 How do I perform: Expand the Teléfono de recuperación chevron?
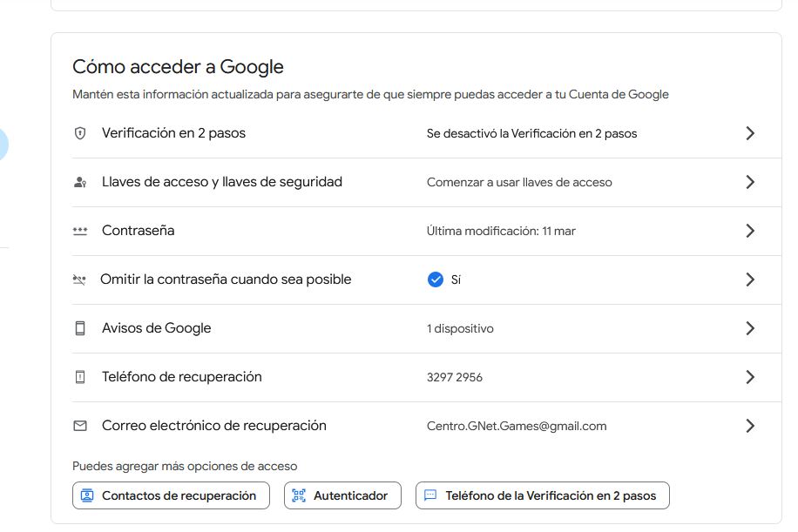[x=749, y=377]
